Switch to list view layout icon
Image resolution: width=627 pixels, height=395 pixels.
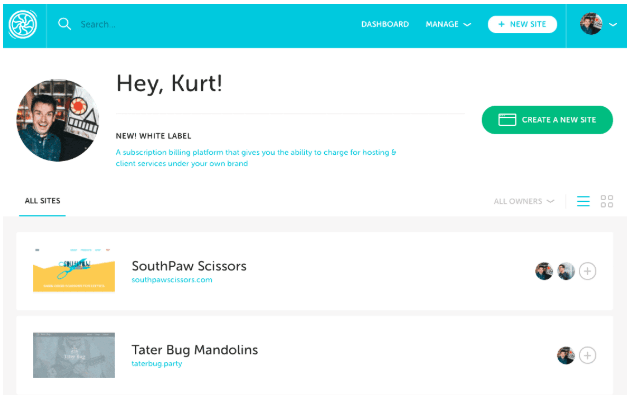[x=583, y=201]
